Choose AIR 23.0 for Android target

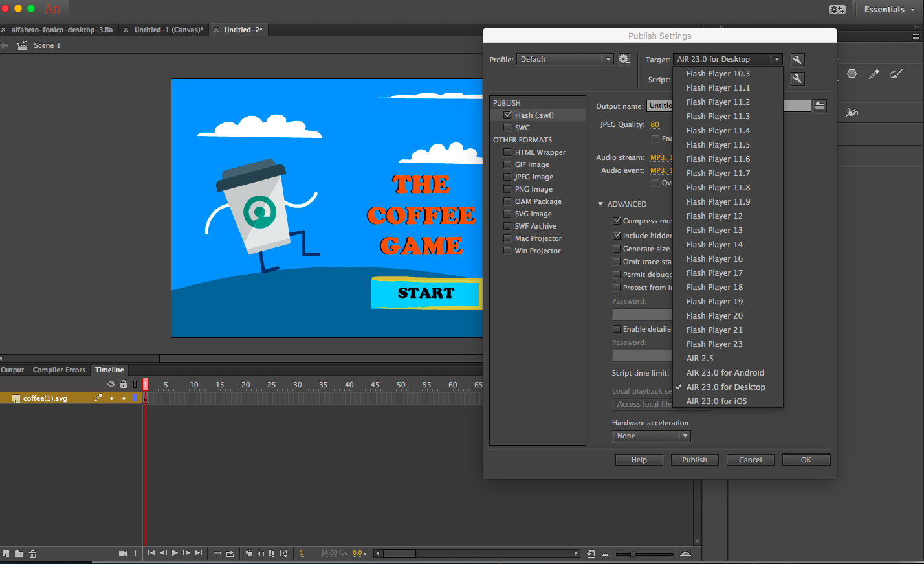(728, 372)
